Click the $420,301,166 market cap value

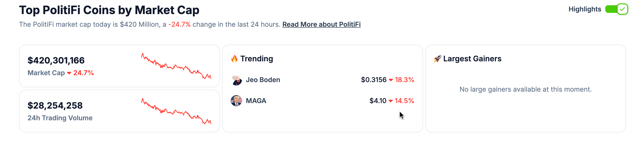coord(56,60)
